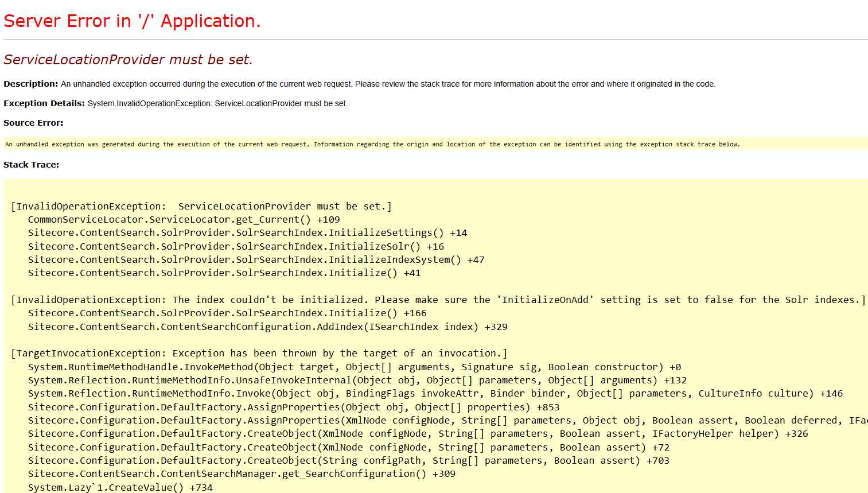The height and width of the screenshot is (493, 868).
Task: Click the 'DefaultFactory.AssignProperties(Object obj, Object[] properties) +853' line
Action: (x=294, y=407)
